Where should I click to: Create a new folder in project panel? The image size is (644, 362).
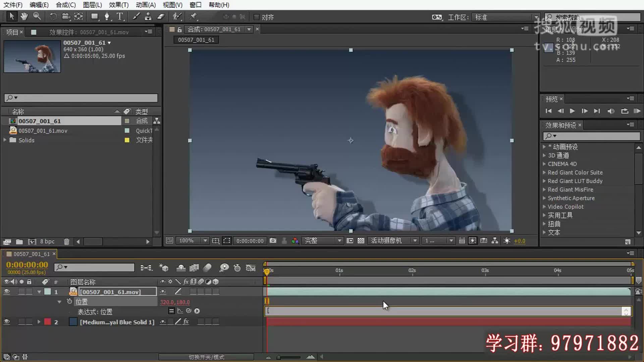pos(19,241)
